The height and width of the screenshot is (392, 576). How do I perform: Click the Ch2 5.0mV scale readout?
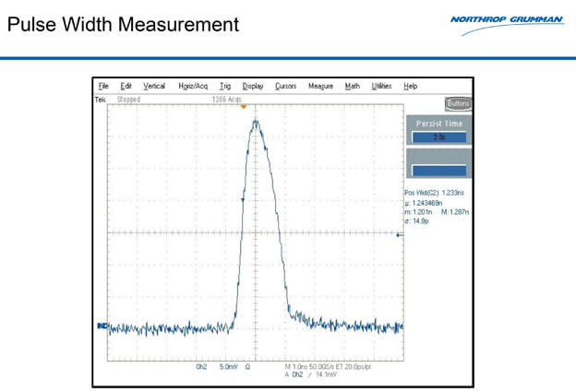[217, 367]
